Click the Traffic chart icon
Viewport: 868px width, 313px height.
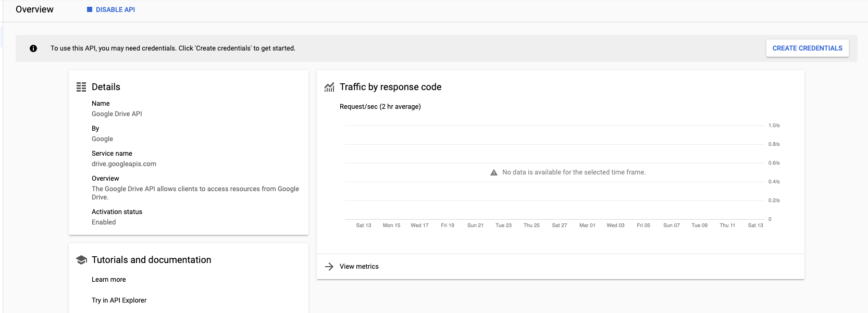point(329,87)
